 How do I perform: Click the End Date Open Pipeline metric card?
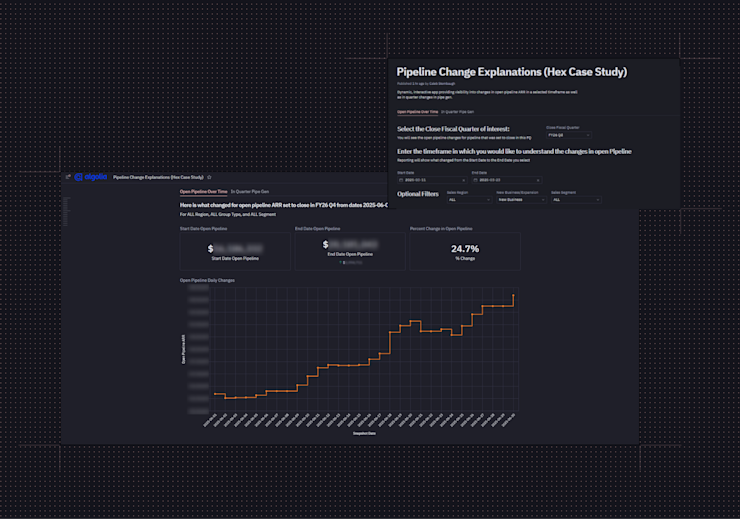click(x=350, y=251)
